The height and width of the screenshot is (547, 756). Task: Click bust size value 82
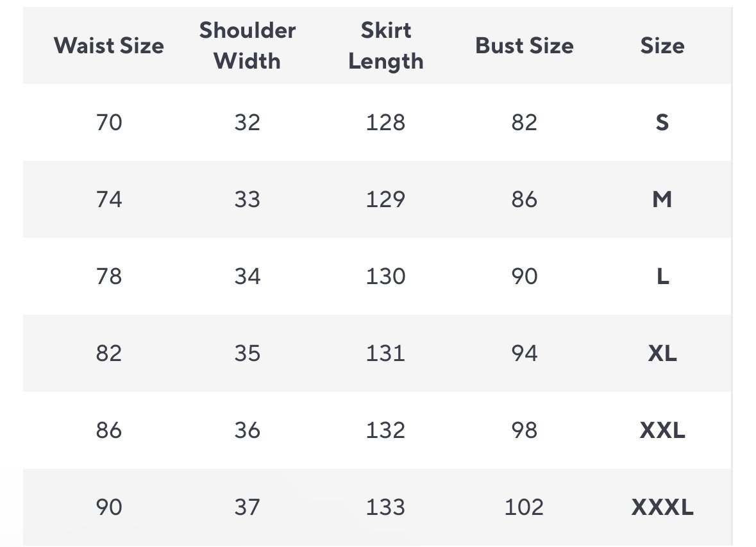pos(525,122)
